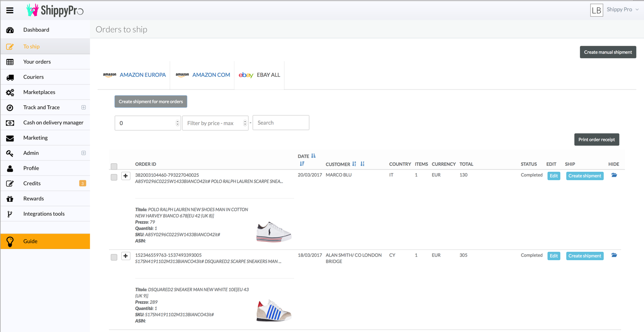Open the hamburger menu icon
644x332 pixels.
(10, 11)
